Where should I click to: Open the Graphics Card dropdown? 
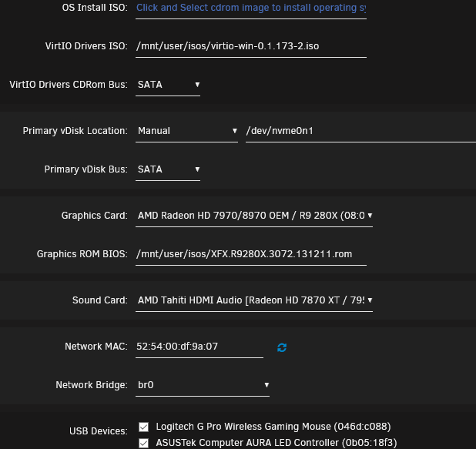pos(254,216)
